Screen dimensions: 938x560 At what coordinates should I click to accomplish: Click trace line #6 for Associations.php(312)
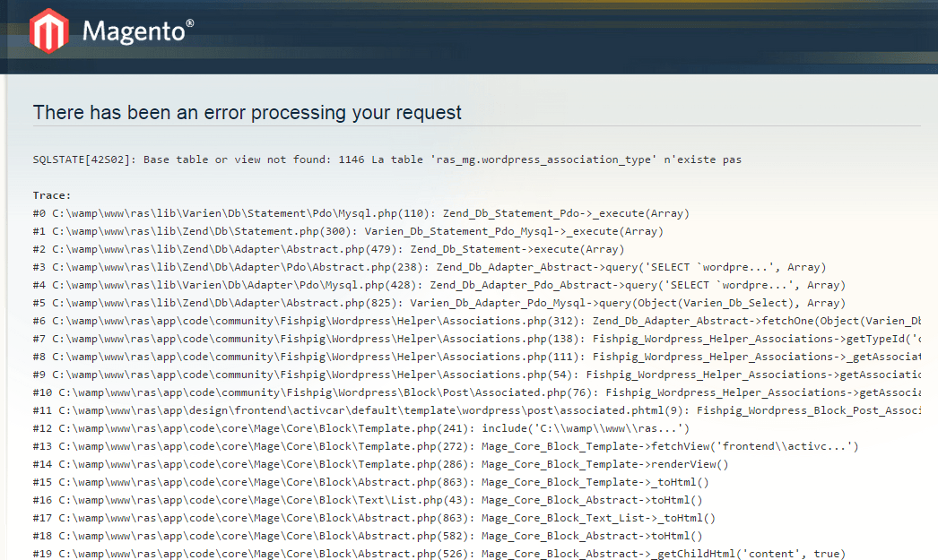coord(475,321)
